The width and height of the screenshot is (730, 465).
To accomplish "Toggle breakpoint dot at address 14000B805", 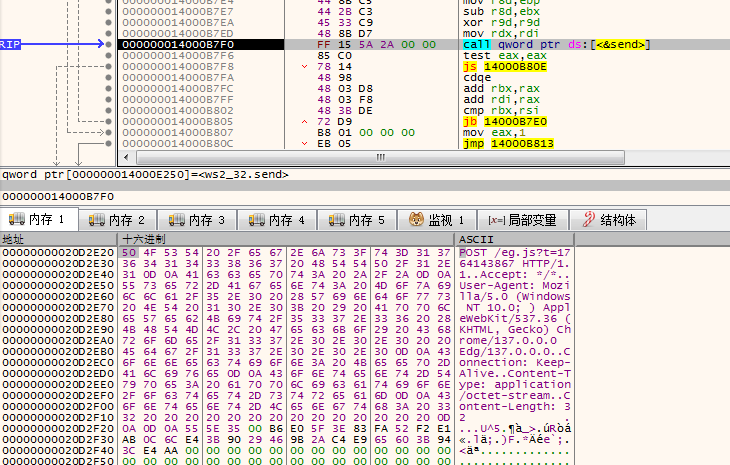I will tap(108, 121).
